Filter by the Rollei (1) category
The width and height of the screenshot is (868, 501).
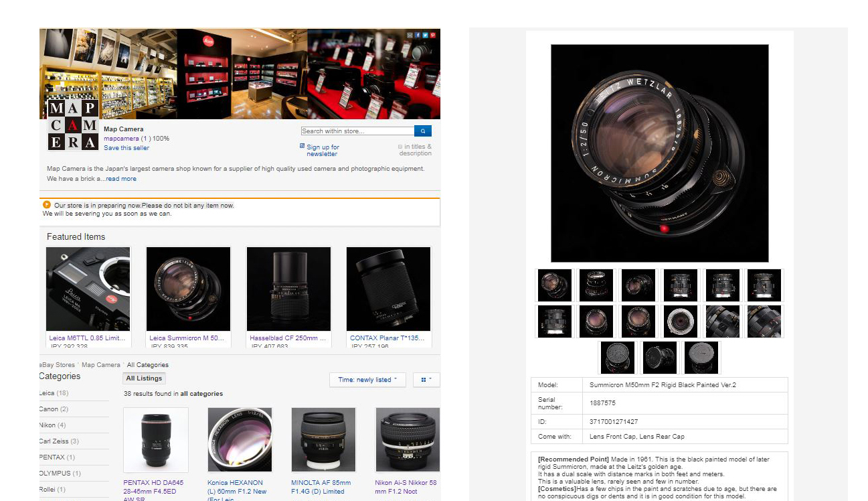[x=52, y=490]
